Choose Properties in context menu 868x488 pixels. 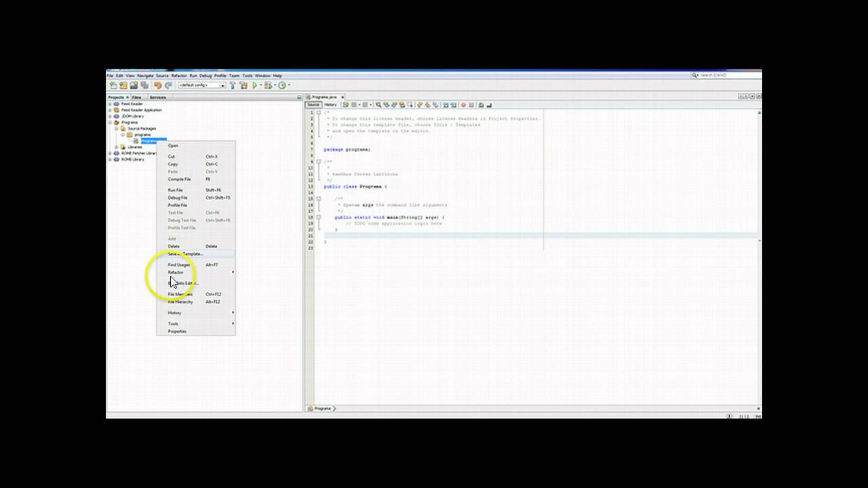(x=196, y=331)
